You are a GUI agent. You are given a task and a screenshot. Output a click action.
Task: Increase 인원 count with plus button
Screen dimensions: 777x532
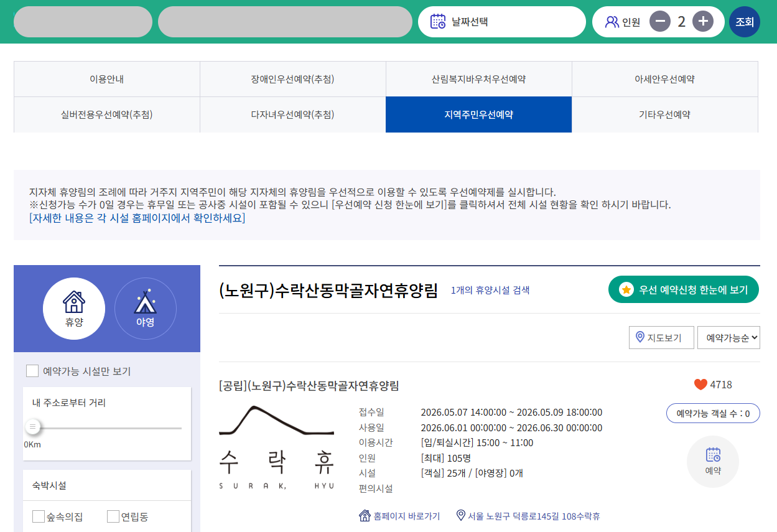703,22
